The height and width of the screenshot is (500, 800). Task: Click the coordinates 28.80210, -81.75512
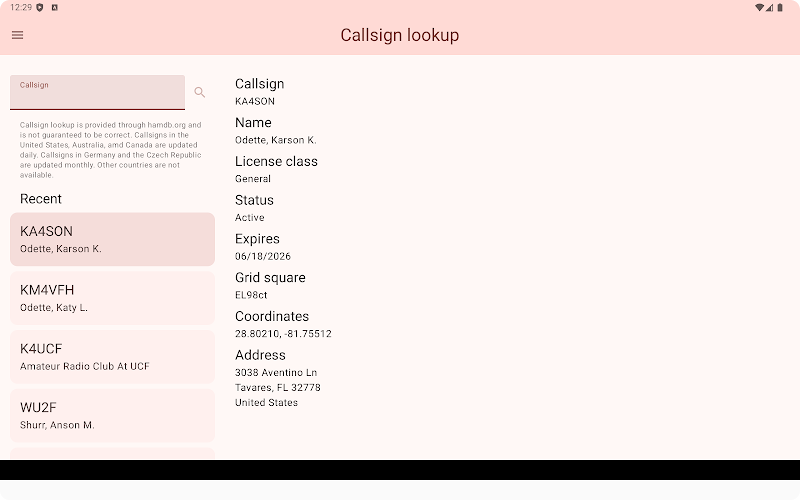pos(283,334)
